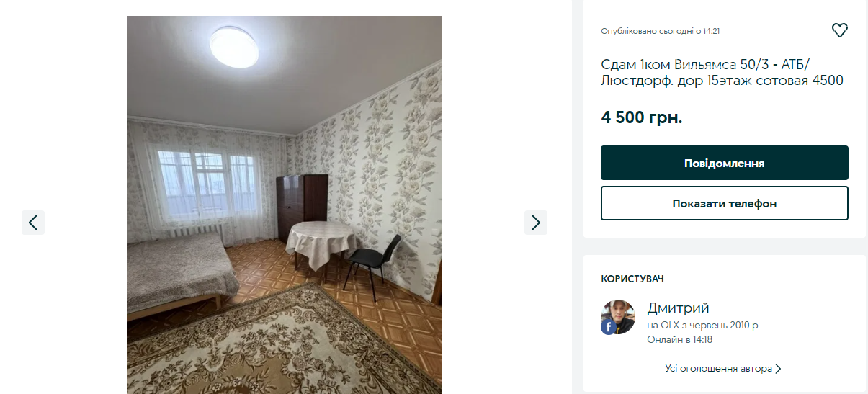This screenshot has width=868, height=394.
Task: Click the patterned carpet in the photo
Action: point(274,346)
